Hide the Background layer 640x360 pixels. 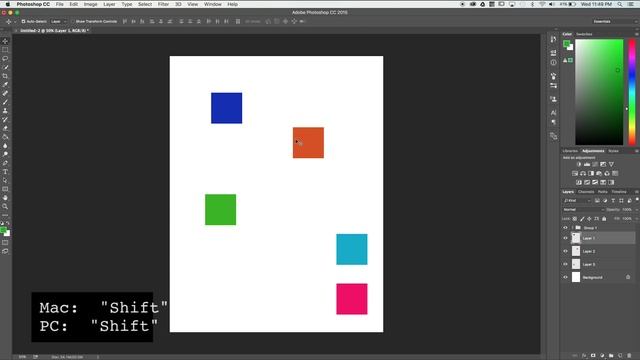pos(565,277)
